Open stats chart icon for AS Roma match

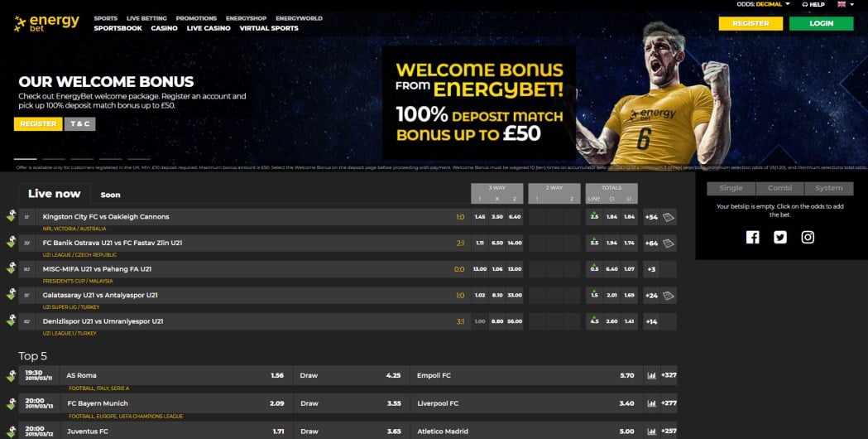pyautogui.click(x=651, y=375)
